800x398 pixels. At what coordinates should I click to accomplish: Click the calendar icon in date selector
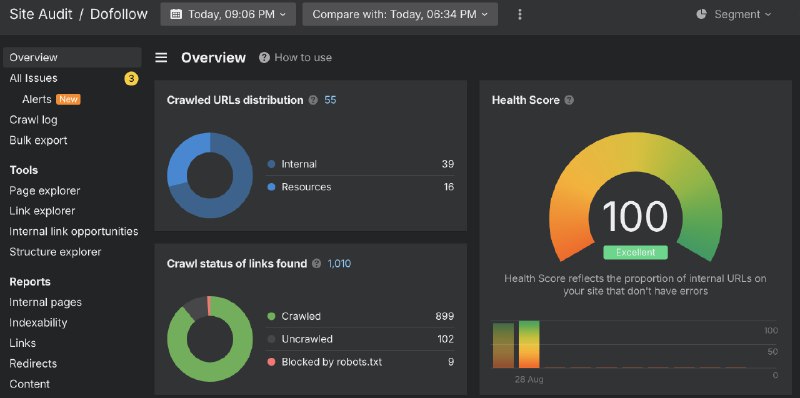coord(176,14)
